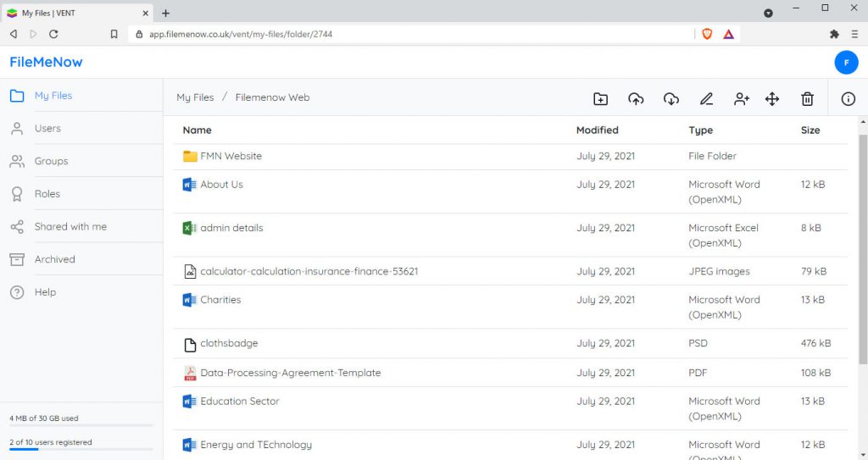This screenshot has width=868, height=460.
Task: Click the PDF icon of Data-Processing-Agreement-Template
Action: click(190, 373)
